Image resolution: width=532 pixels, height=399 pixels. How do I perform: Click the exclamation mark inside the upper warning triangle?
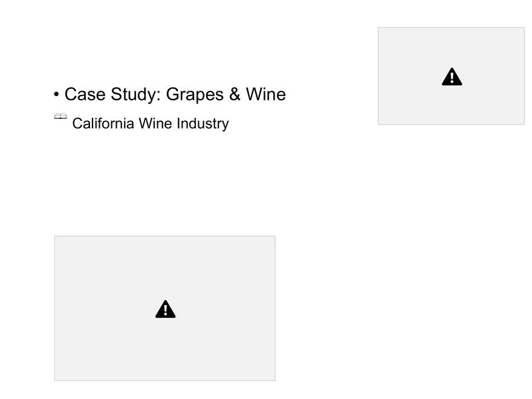point(452,78)
